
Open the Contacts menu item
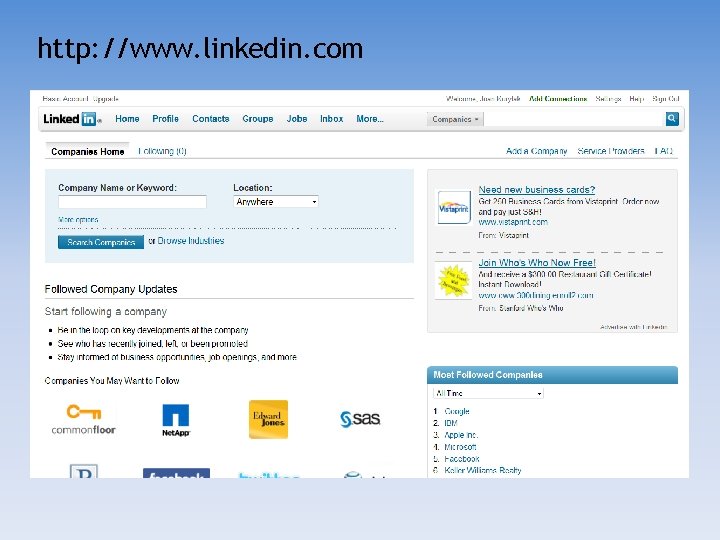(211, 119)
